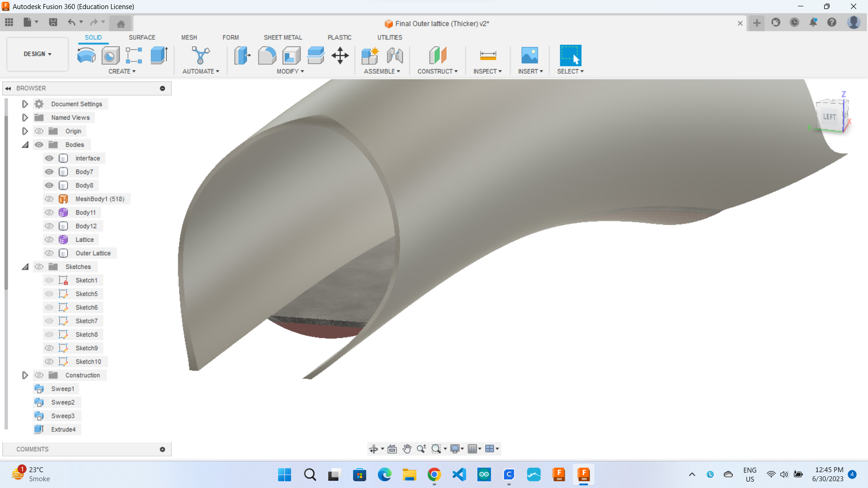Open the DESIGN workspace selector
868x488 pixels.
(x=37, y=54)
